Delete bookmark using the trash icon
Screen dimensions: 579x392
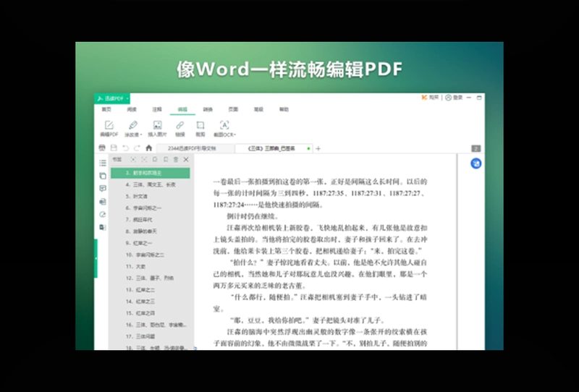click(176, 159)
